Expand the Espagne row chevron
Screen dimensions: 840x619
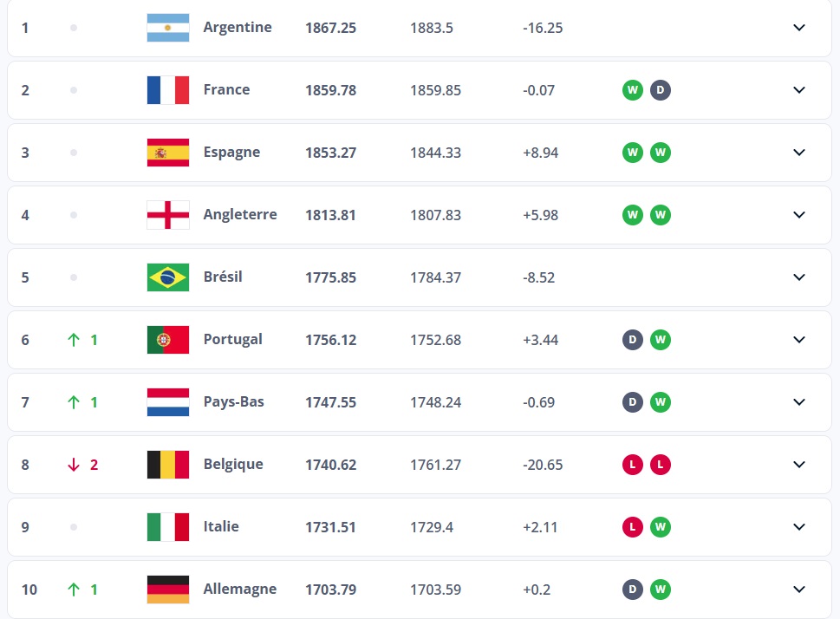coord(798,153)
